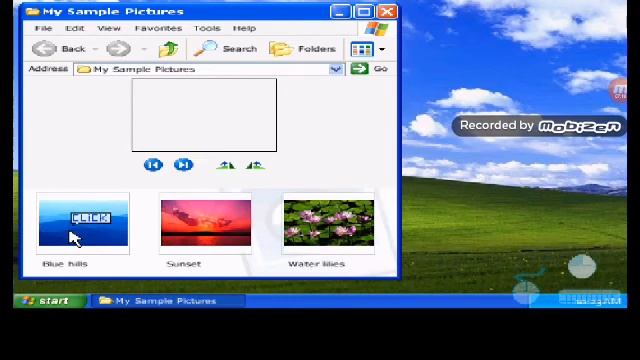Rotate picture counterclockwise icon
The width and height of the screenshot is (640, 360).
click(x=255, y=165)
